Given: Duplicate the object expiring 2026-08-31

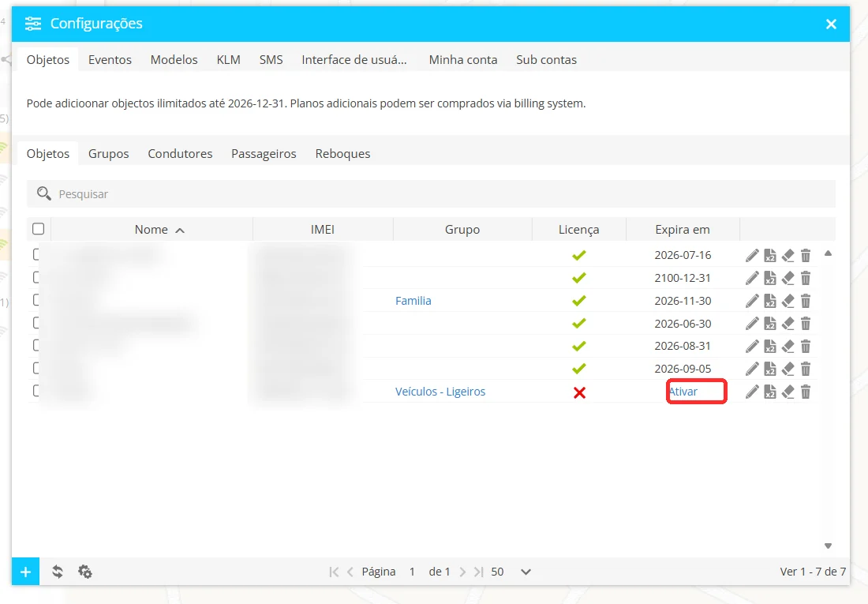Looking at the screenshot, I should click(770, 347).
